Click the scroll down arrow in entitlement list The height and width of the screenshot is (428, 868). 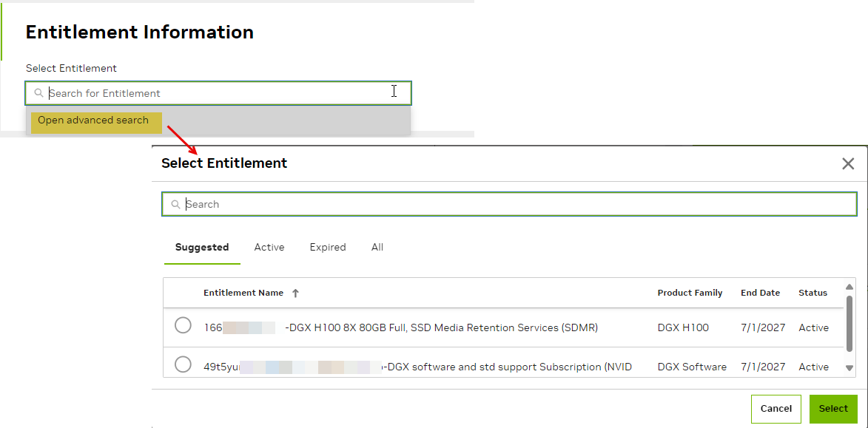pyautogui.click(x=850, y=367)
